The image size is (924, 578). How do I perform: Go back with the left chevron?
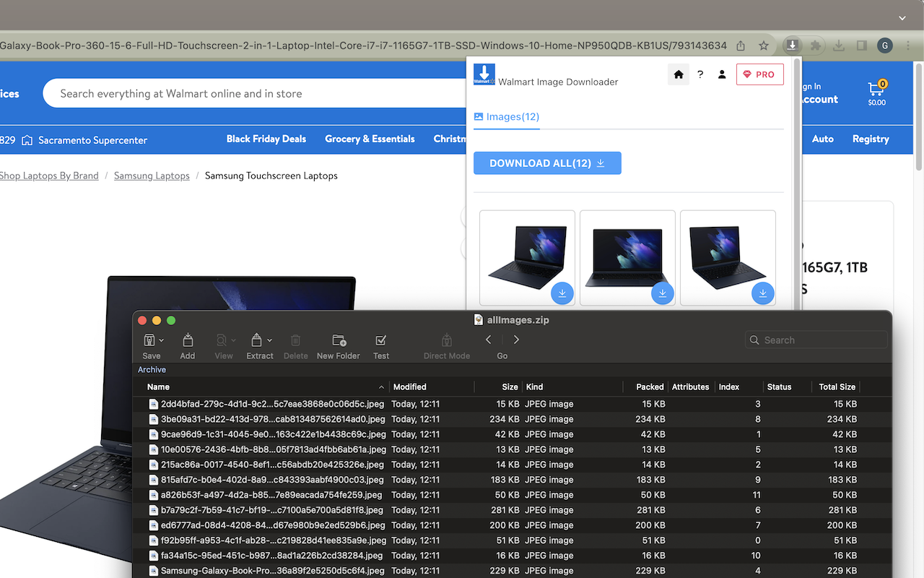489,340
